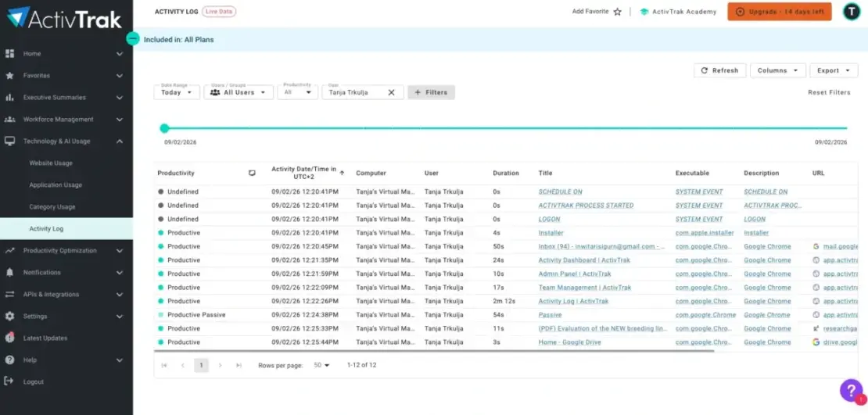868x415 pixels.
Task: Open the user avatar T menu
Action: coord(852,12)
